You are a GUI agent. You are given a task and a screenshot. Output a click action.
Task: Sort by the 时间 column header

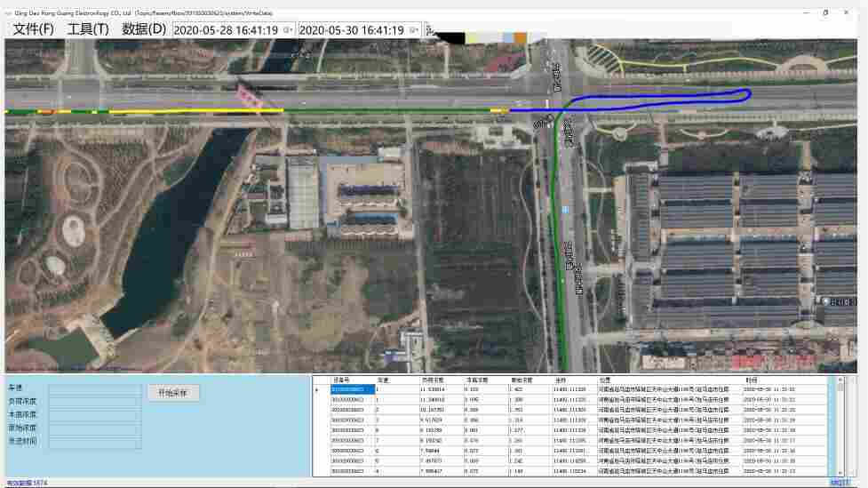coord(752,380)
